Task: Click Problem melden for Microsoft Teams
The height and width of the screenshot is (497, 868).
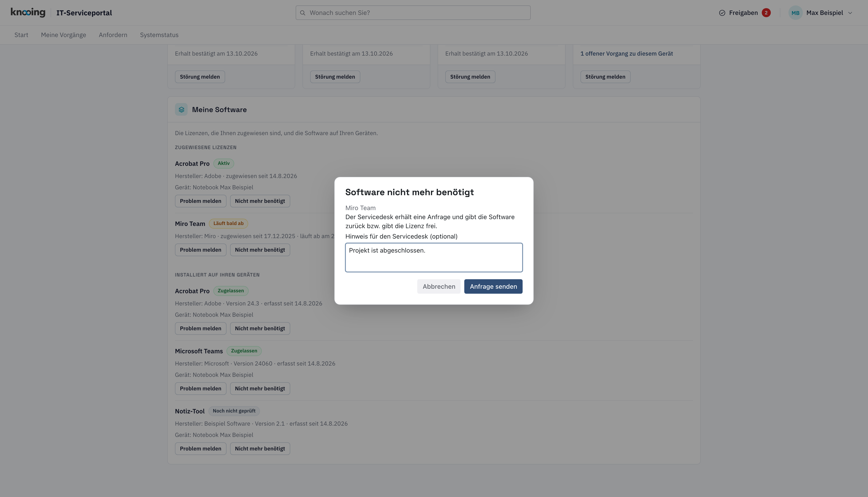Action: click(x=200, y=389)
